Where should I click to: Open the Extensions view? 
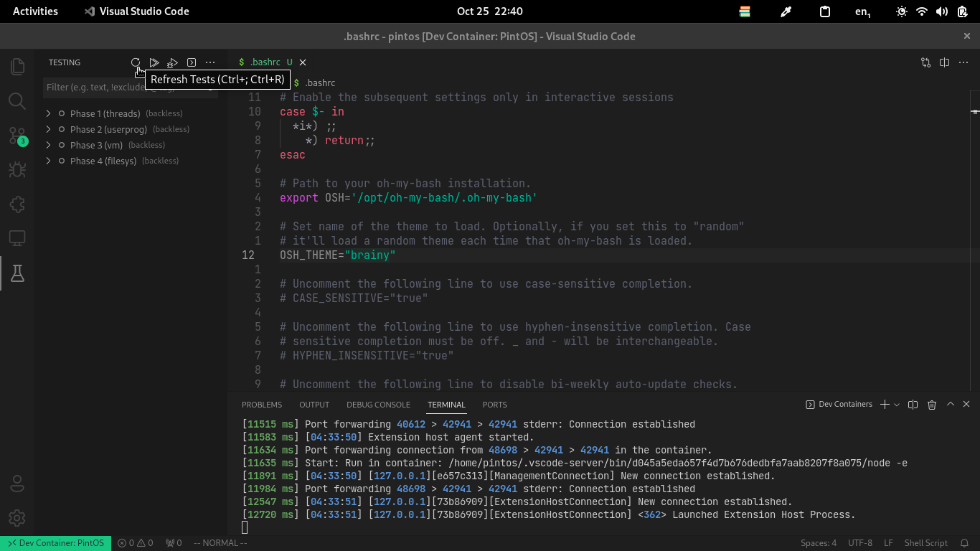(x=17, y=204)
